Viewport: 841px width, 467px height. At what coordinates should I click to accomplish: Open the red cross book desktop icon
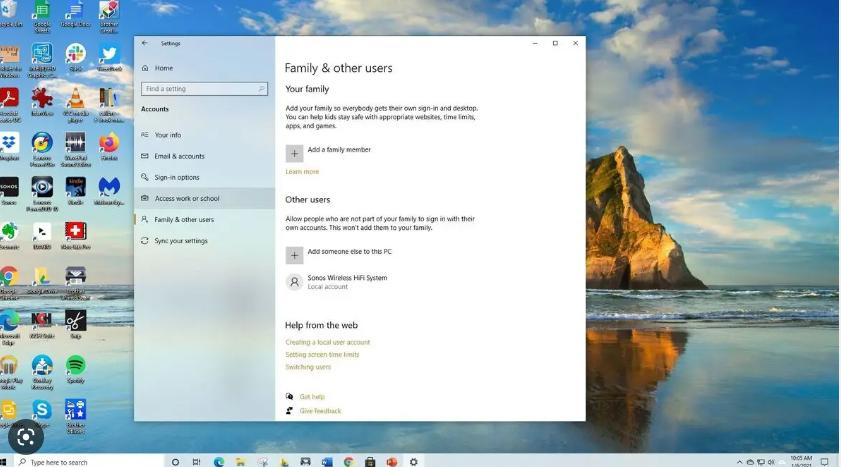76,236
